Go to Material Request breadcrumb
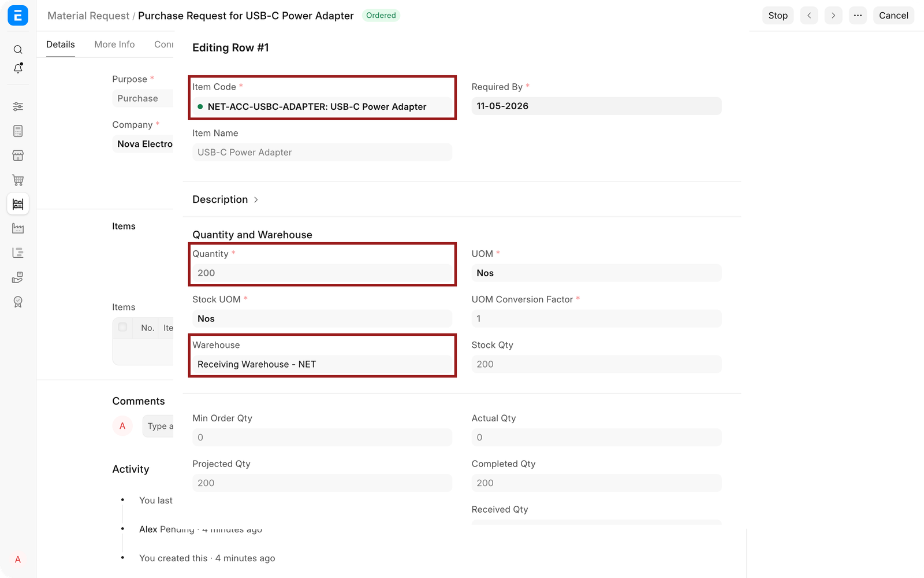This screenshot has height=578, width=924. coord(88,16)
